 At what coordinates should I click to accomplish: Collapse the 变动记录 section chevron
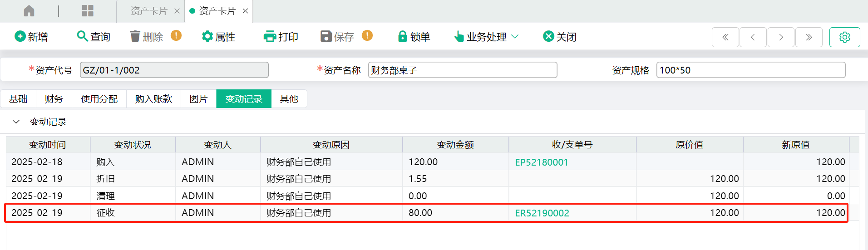16,122
